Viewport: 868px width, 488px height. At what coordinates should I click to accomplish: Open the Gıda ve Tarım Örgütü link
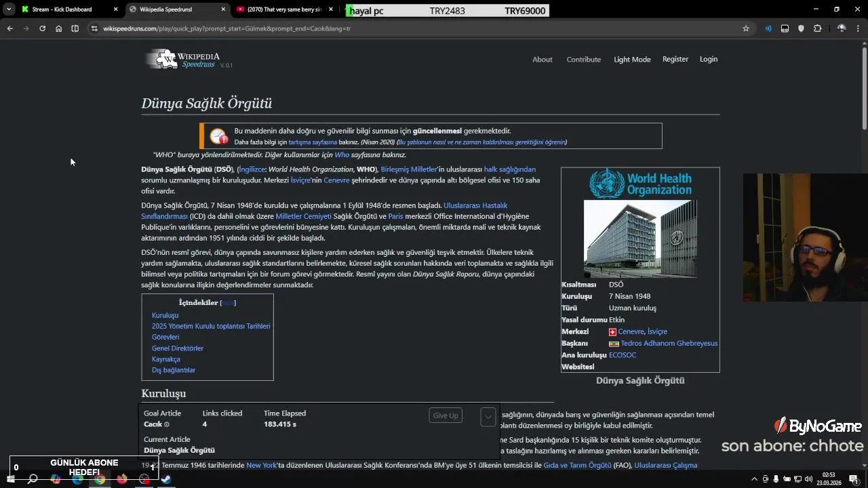pos(578,466)
